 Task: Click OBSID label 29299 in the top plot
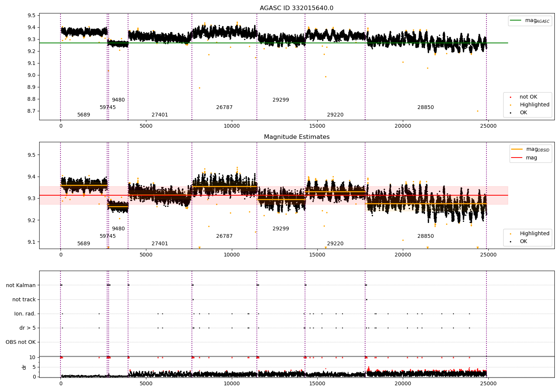pyautogui.click(x=281, y=100)
